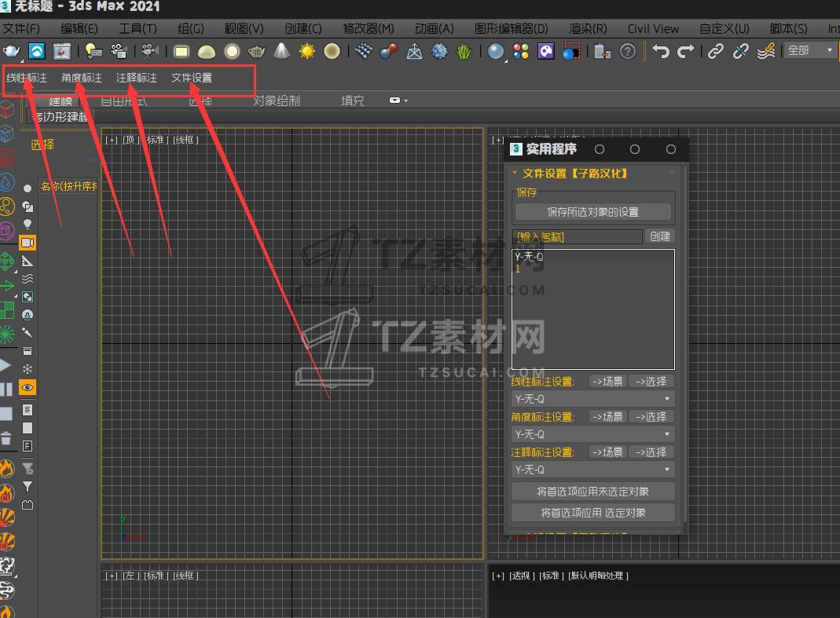The width and height of the screenshot is (840, 618).
Task: Click the teapot render setup icon
Action: pos(11,51)
